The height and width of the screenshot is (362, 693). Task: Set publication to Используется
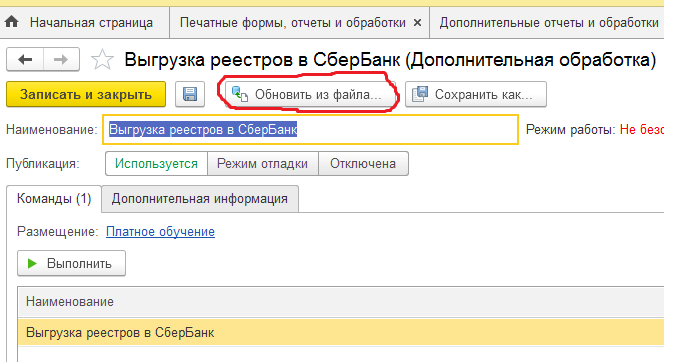click(156, 164)
